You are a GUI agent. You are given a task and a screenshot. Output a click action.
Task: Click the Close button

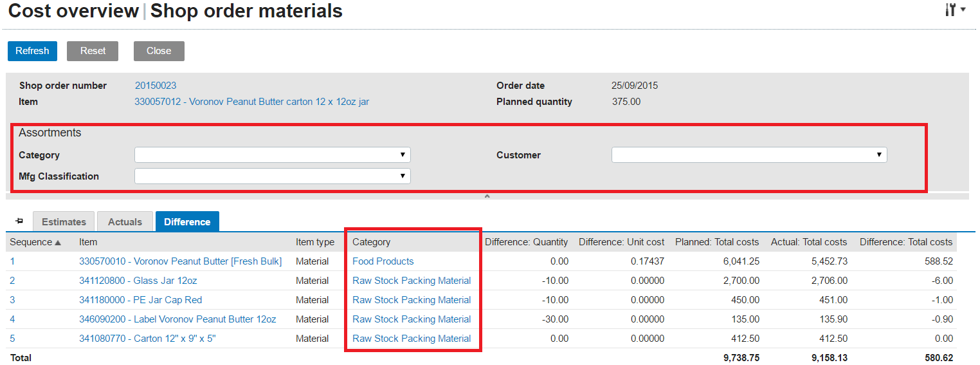tap(159, 51)
